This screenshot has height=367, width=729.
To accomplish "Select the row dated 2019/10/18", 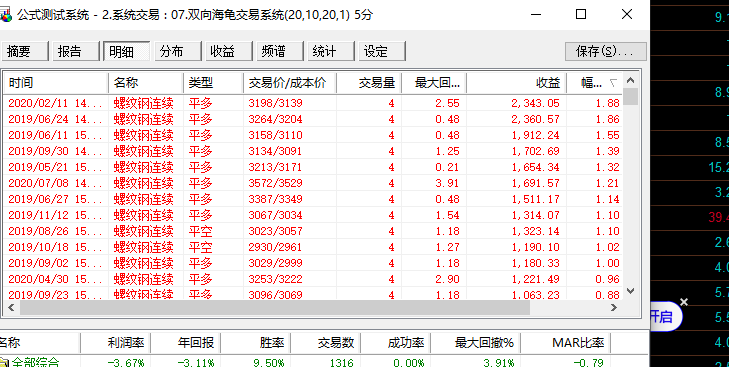I will [314, 247].
